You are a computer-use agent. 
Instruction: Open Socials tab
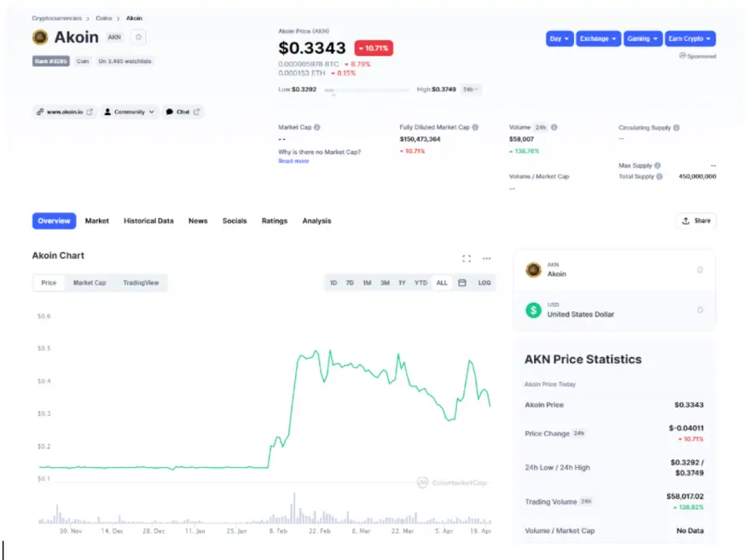coord(235,221)
